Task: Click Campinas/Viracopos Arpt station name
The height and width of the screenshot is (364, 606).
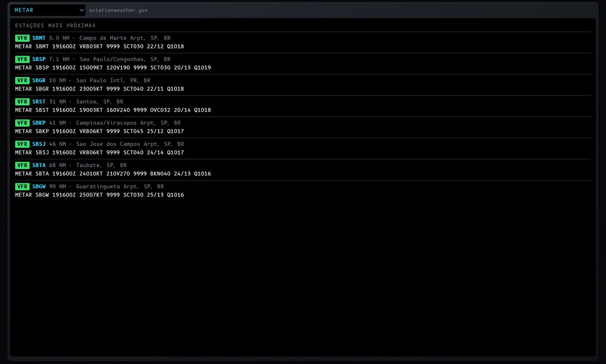Action: pyautogui.click(x=128, y=123)
